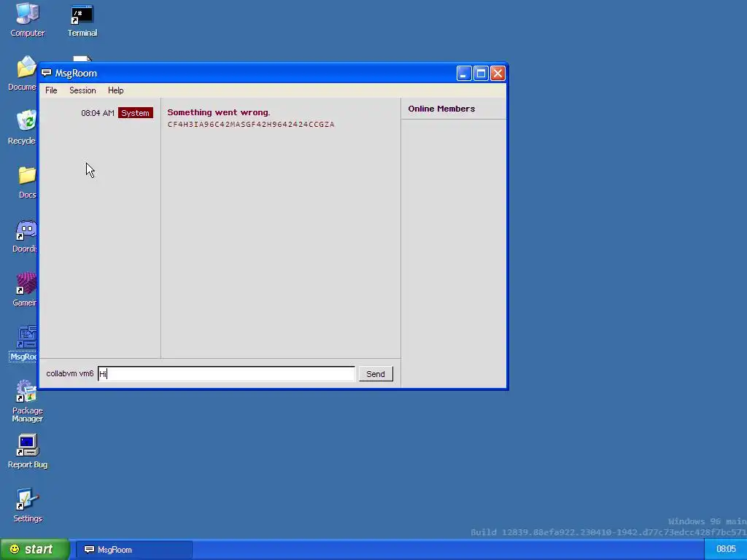
Task: Click the MsgRoom title bar chat icon
Action: pos(46,73)
